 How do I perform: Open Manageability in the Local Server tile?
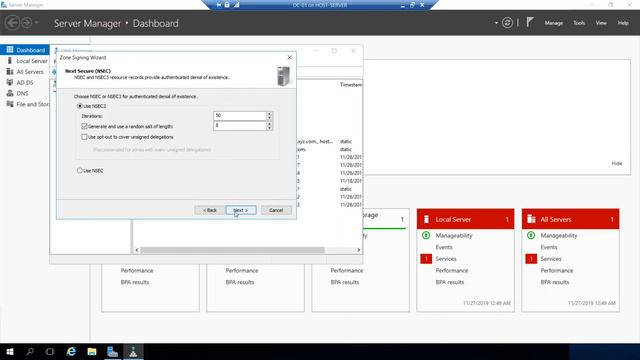[453, 236]
